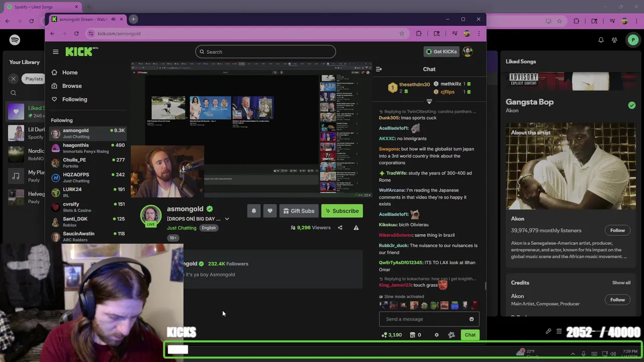Toggle the Playlists filter chip in Spotify
The height and width of the screenshot is (362, 644).
click(x=33, y=79)
